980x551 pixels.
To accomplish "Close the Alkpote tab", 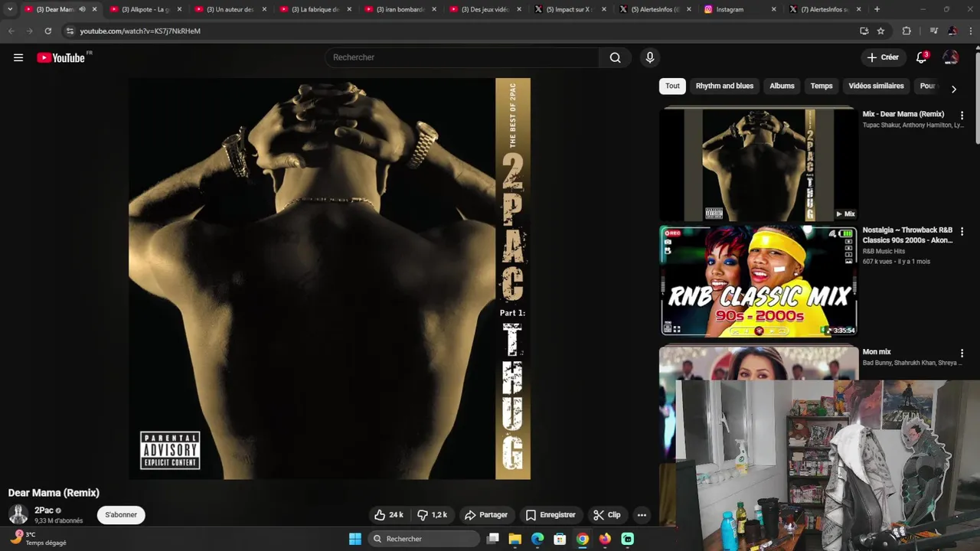I will [x=180, y=9].
